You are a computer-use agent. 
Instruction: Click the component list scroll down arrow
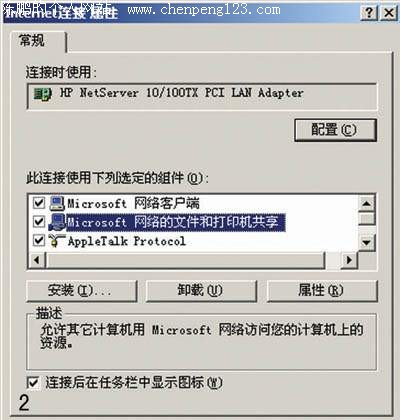coord(367,242)
